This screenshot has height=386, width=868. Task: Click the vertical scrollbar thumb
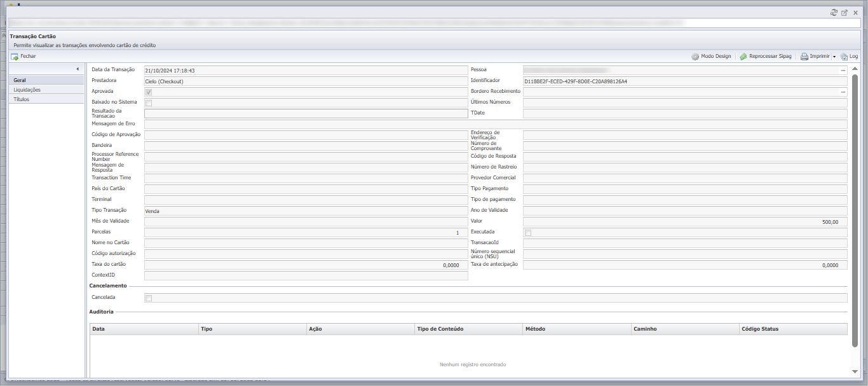pyautogui.click(x=855, y=210)
